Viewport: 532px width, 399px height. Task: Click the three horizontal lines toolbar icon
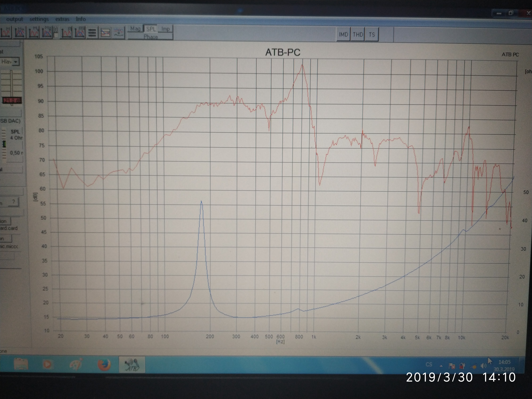(92, 33)
